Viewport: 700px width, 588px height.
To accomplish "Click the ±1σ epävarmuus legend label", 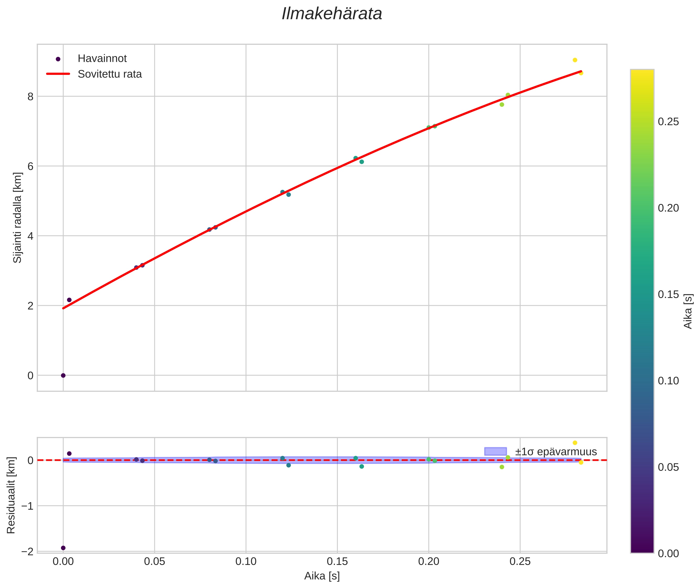I will [x=556, y=452].
